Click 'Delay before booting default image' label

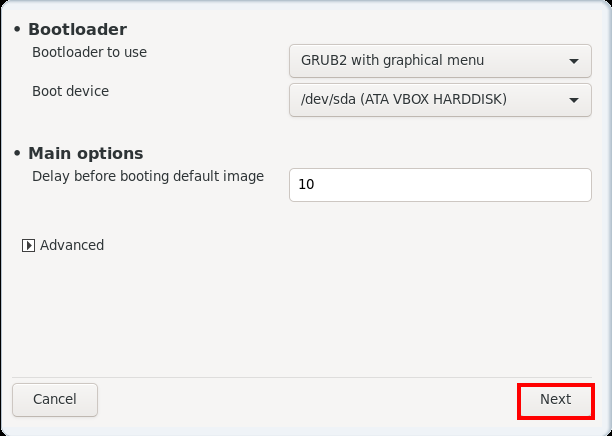[148, 176]
